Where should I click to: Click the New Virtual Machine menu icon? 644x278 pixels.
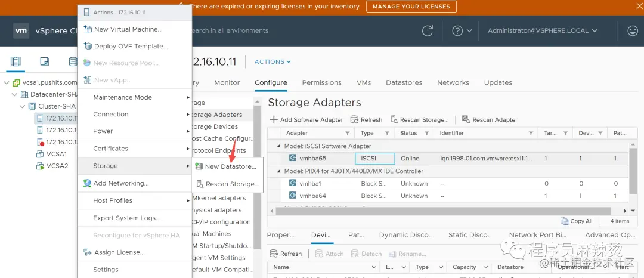[x=87, y=29]
